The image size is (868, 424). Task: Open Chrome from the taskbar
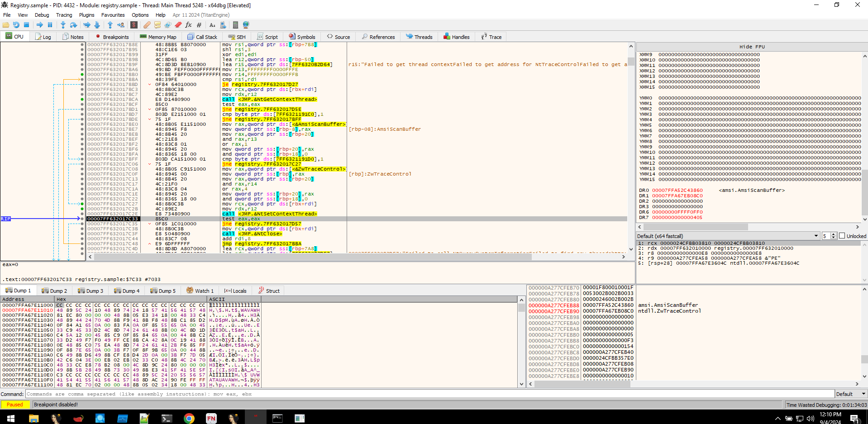[x=189, y=419]
